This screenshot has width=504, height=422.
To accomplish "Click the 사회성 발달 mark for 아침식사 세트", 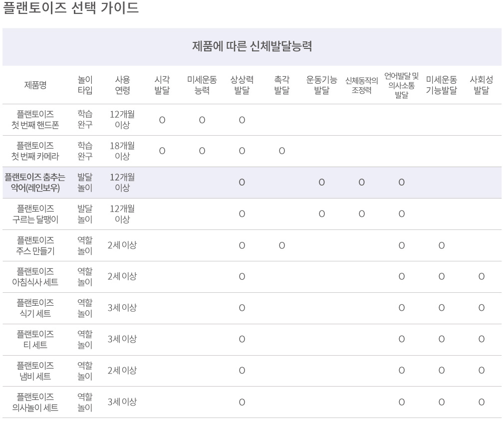I will tap(482, 276).
